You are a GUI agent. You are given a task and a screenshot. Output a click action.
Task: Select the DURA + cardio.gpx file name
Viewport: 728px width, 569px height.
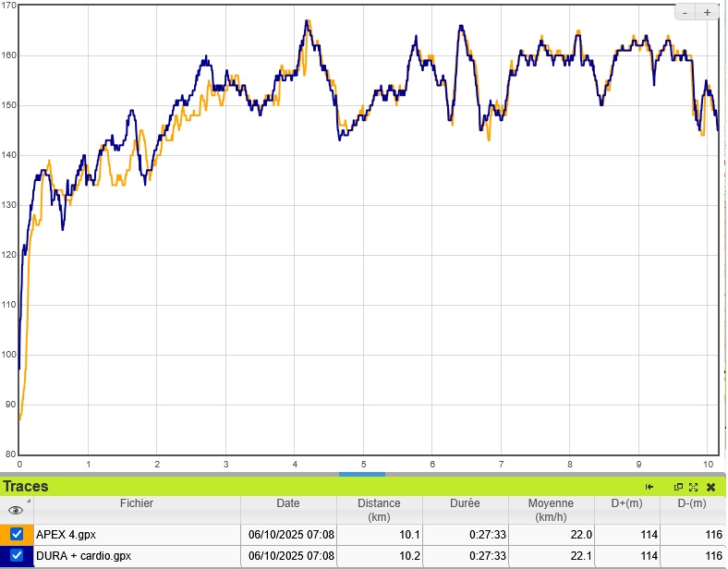[x=84, y=556]
